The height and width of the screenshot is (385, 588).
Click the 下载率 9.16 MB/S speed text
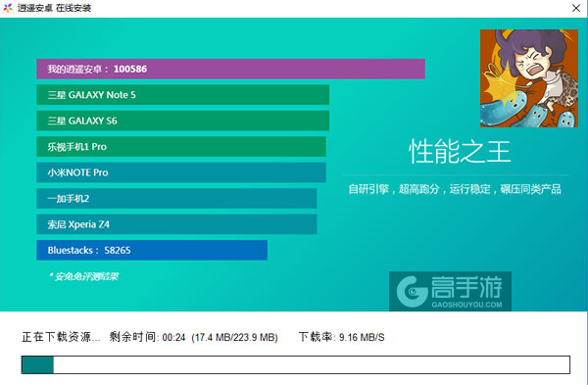341,337
